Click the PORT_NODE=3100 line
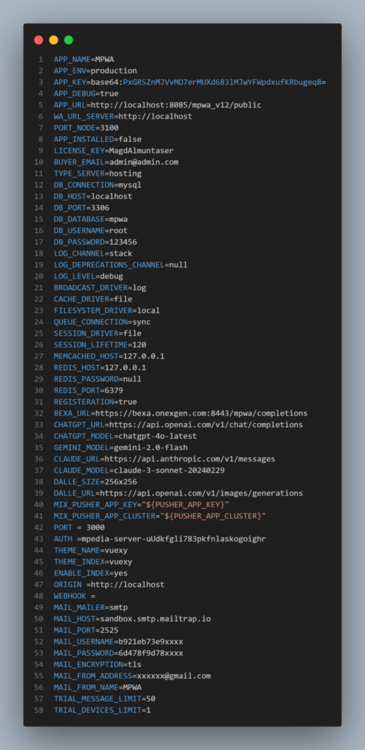 (86, 128)
